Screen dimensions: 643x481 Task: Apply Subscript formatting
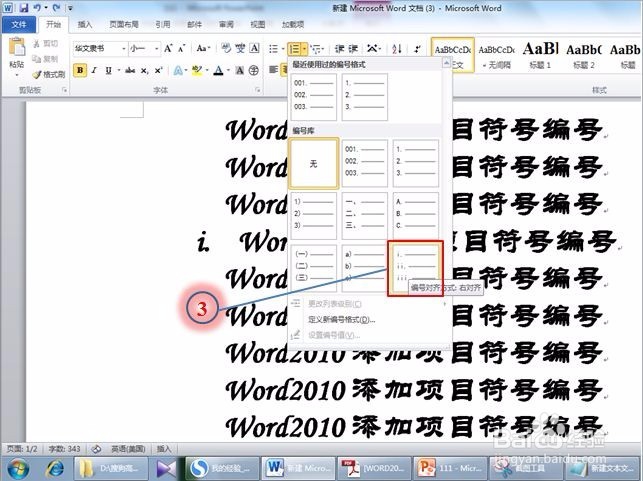click(144, 71)
